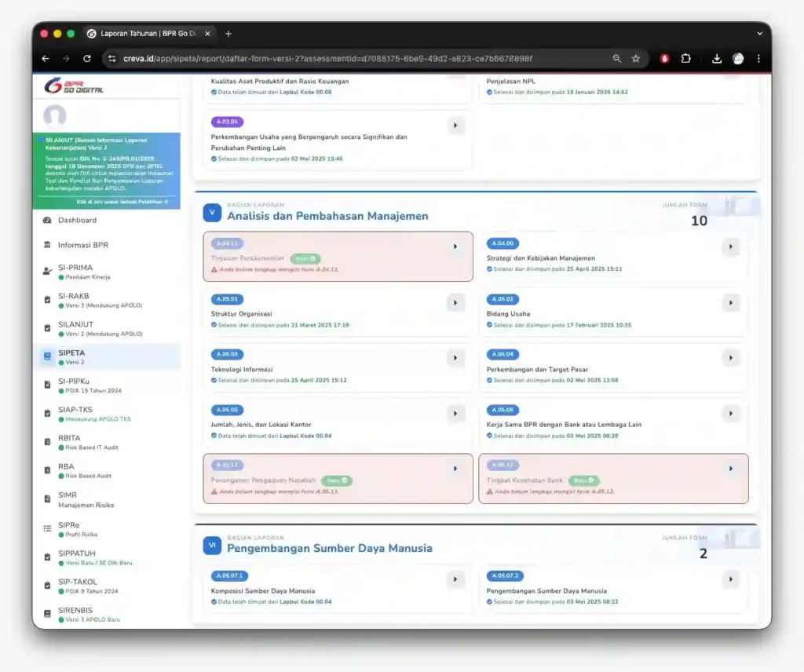Click the address bar URL field
Viewport: 804px width, 672px height.
(353, 59)
